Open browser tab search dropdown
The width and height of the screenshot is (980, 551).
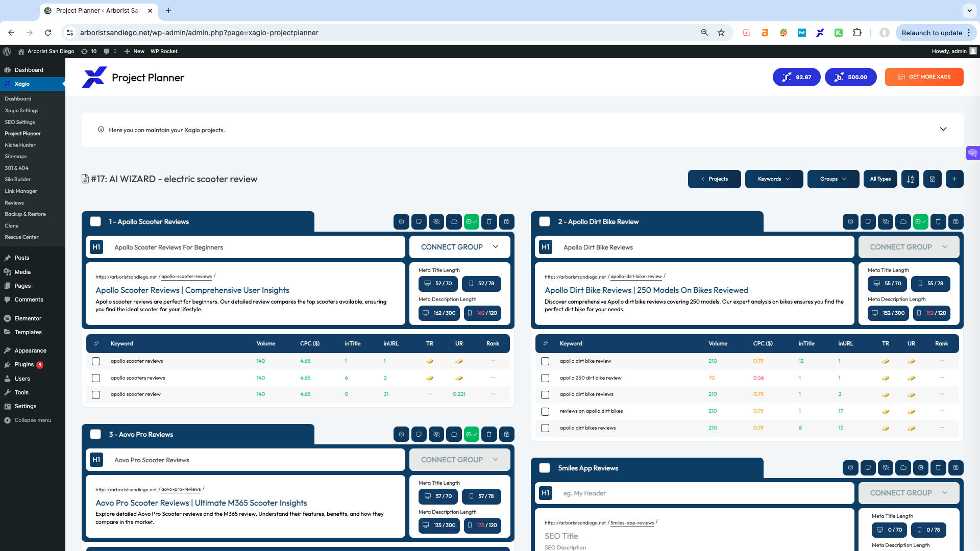(x=969, y=10)
